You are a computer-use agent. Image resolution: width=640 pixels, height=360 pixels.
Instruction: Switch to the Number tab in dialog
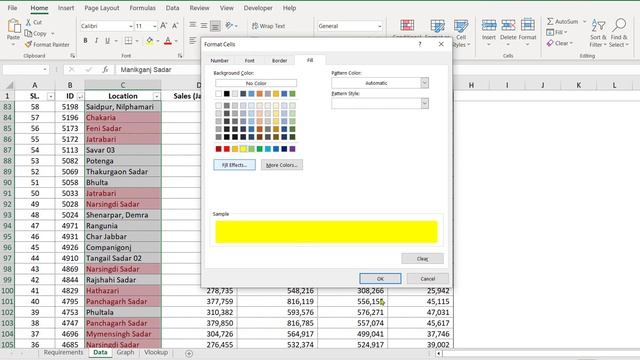(219, 60)
